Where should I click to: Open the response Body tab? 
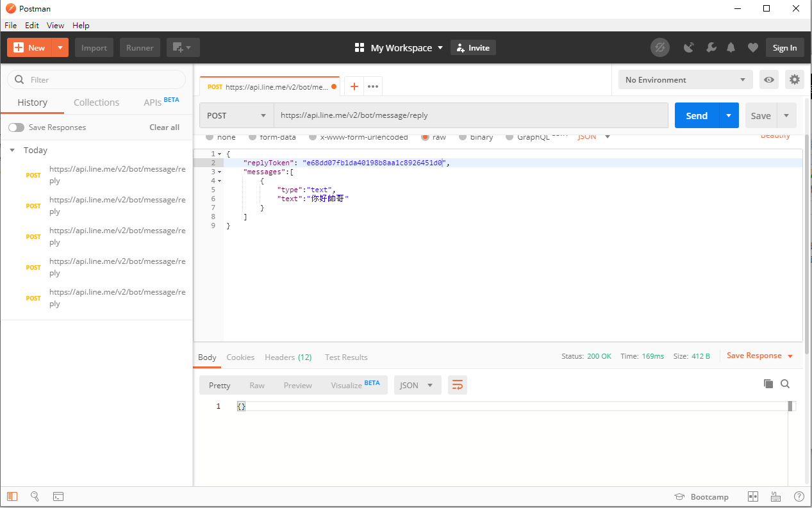pos(207,357)
